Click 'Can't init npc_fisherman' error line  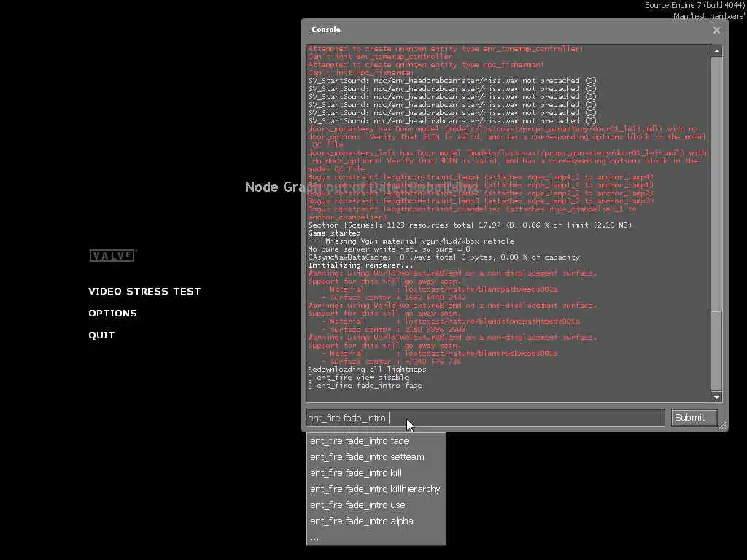click(360, 73)
